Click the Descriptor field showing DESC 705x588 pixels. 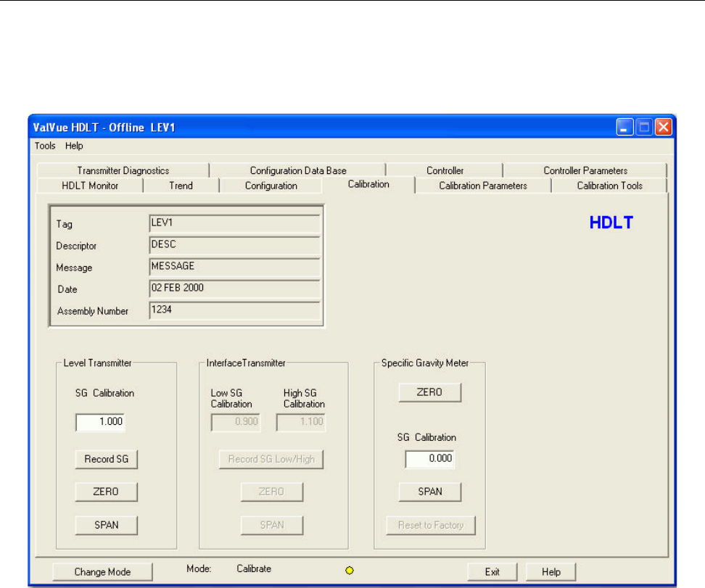(234, 246)
